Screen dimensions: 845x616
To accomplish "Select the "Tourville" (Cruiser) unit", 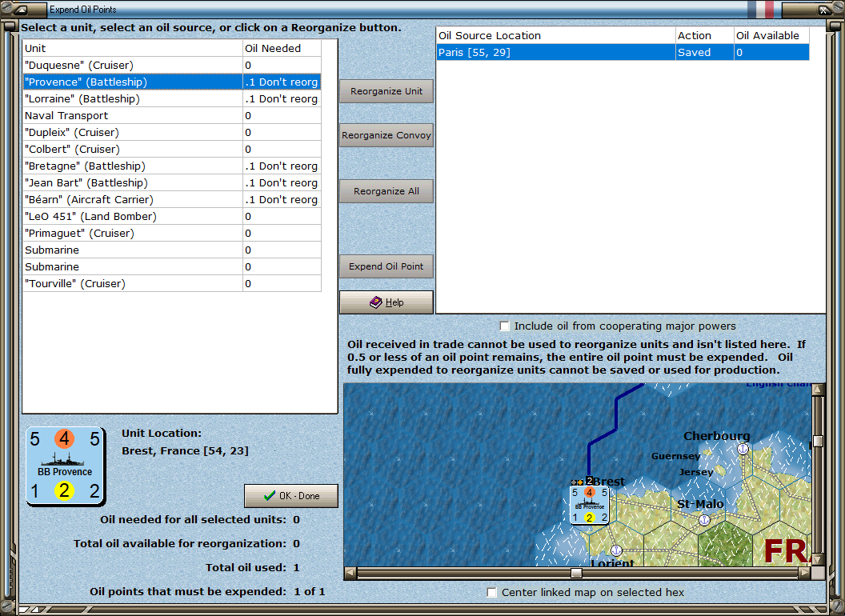I will (x=172, y=283).
